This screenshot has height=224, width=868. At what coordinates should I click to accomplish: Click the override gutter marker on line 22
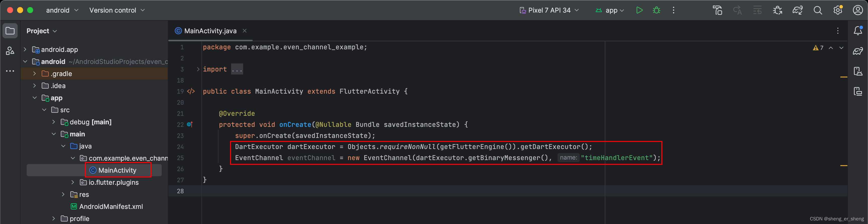point(190,124)
